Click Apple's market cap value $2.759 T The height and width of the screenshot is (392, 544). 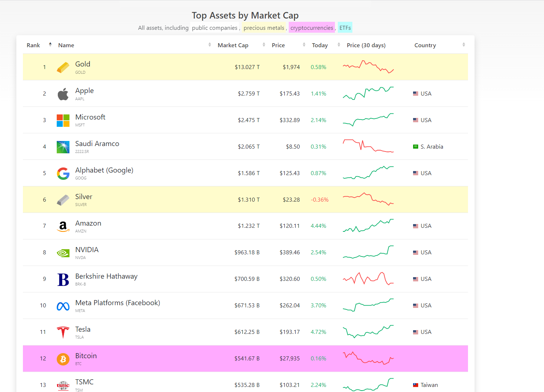[249, 94]
